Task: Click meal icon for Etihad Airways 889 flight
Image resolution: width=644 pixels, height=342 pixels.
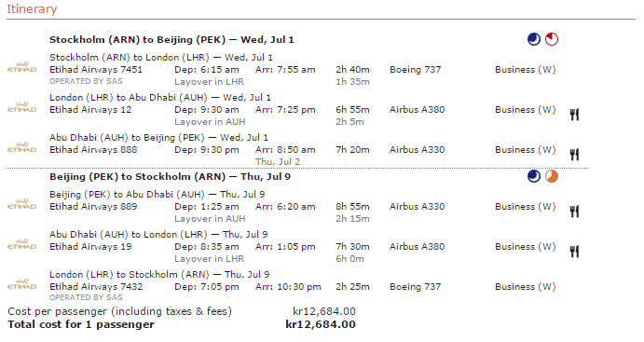Action: 574,212
